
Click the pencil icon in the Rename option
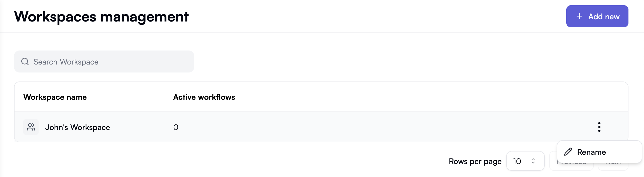pos(568,152)
